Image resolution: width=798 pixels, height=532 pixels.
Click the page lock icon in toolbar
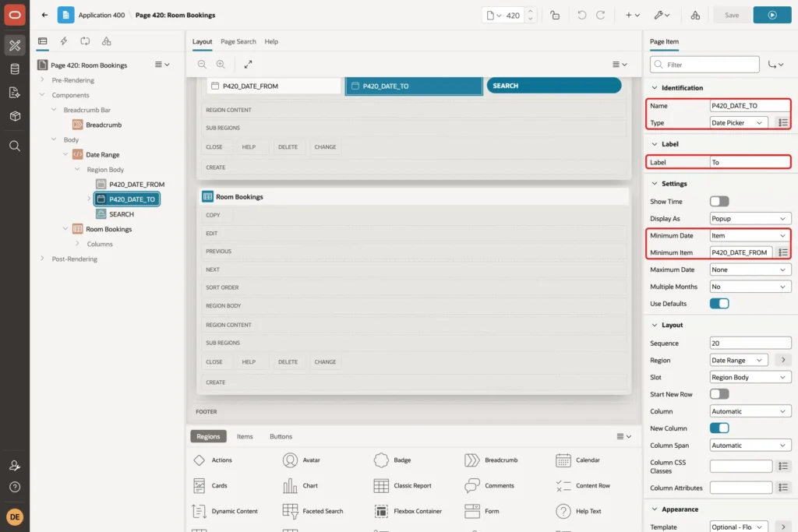[x=555, y=16]
